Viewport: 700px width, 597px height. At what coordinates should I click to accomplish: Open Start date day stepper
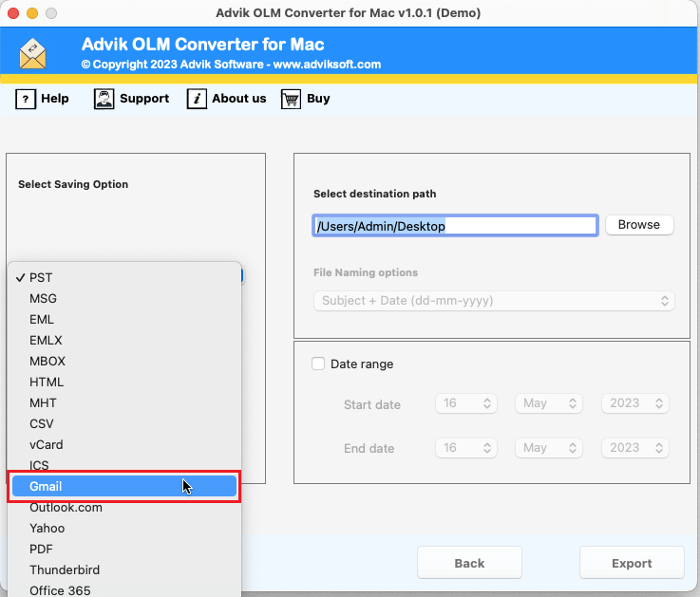pyautogui.click(x=466, y=403)
